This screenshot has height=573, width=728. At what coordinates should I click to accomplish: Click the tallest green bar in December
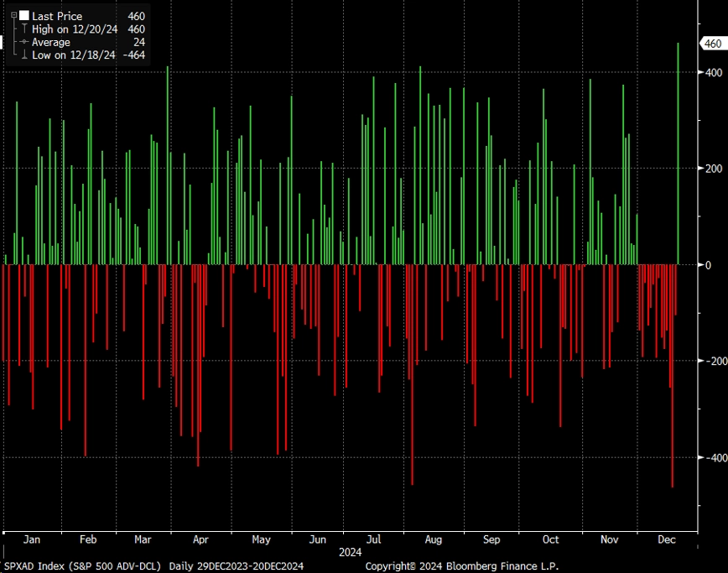click(679, 154)
